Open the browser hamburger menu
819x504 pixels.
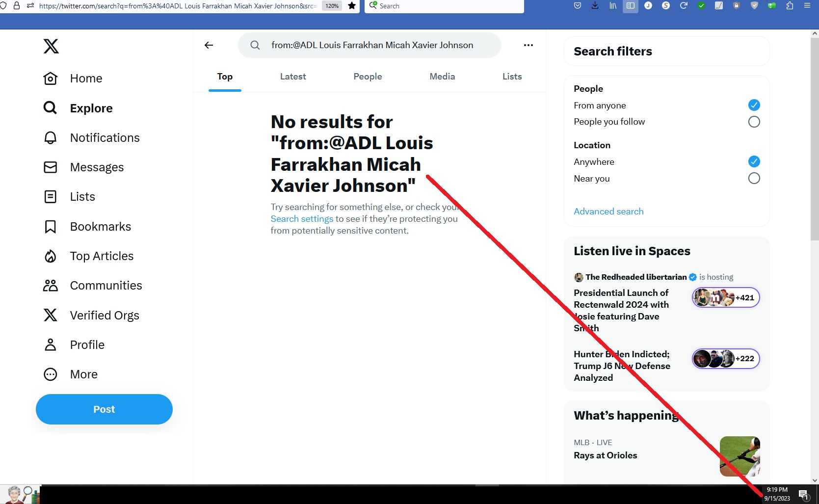807,6
